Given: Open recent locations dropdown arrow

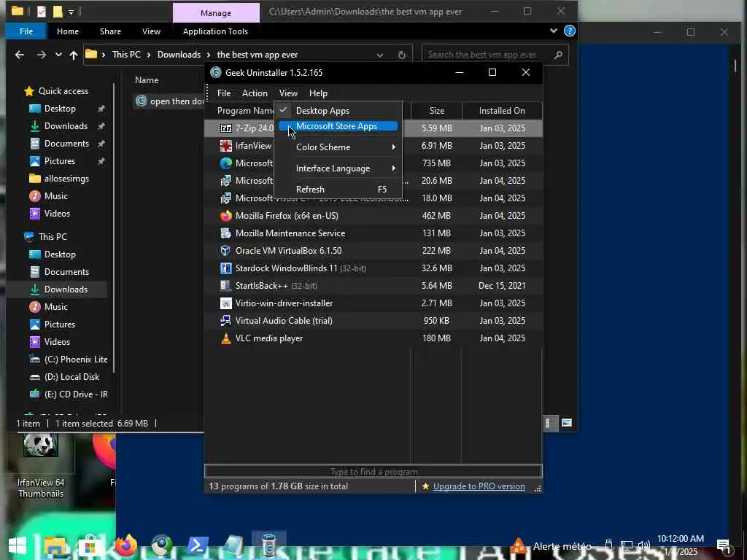Looking at the screenshot, I should tap(58, 55).
